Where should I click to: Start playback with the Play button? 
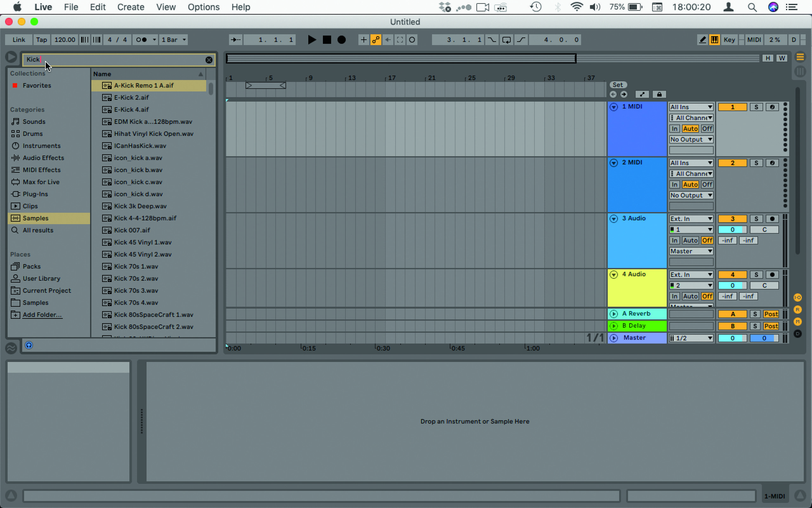(x=311, y=40)
